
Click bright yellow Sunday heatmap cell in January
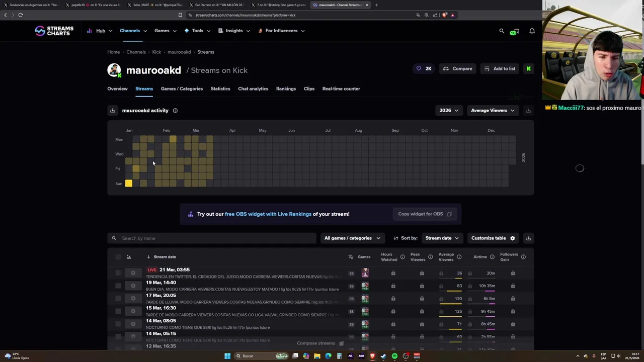[x=129, y=184]
